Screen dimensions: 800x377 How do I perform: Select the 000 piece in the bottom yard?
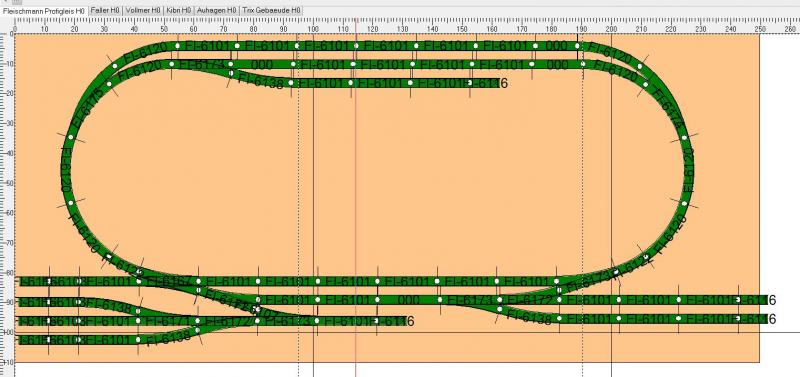[408, 299]
